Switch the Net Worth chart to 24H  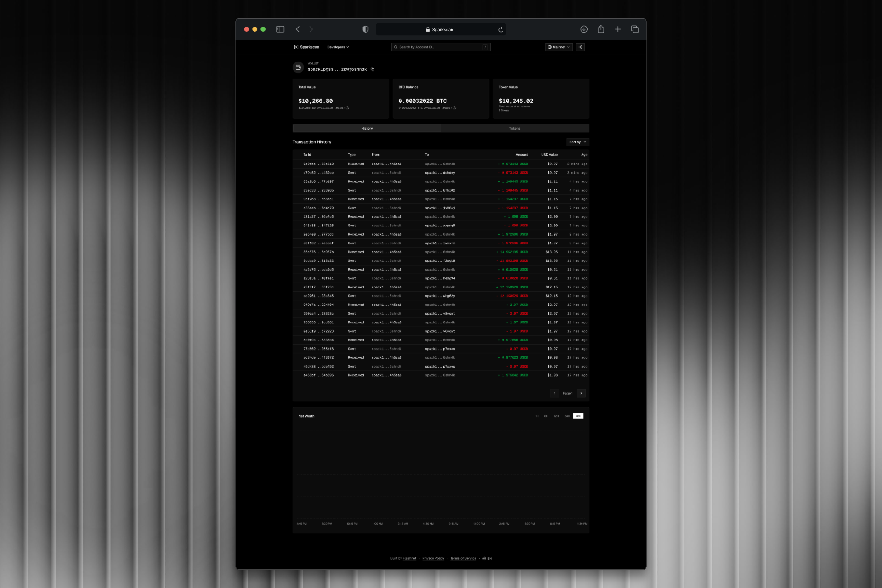click(567, 416)
